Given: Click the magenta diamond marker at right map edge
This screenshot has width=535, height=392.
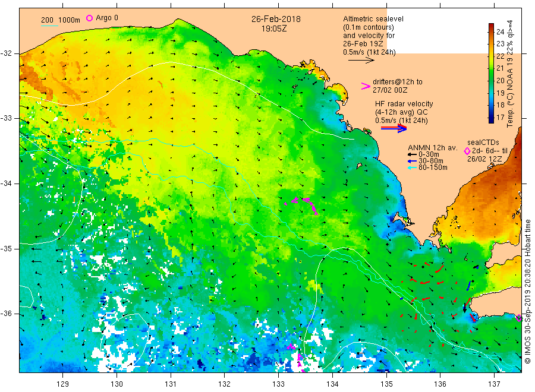Looking at the screenshot, I should 519,318.
